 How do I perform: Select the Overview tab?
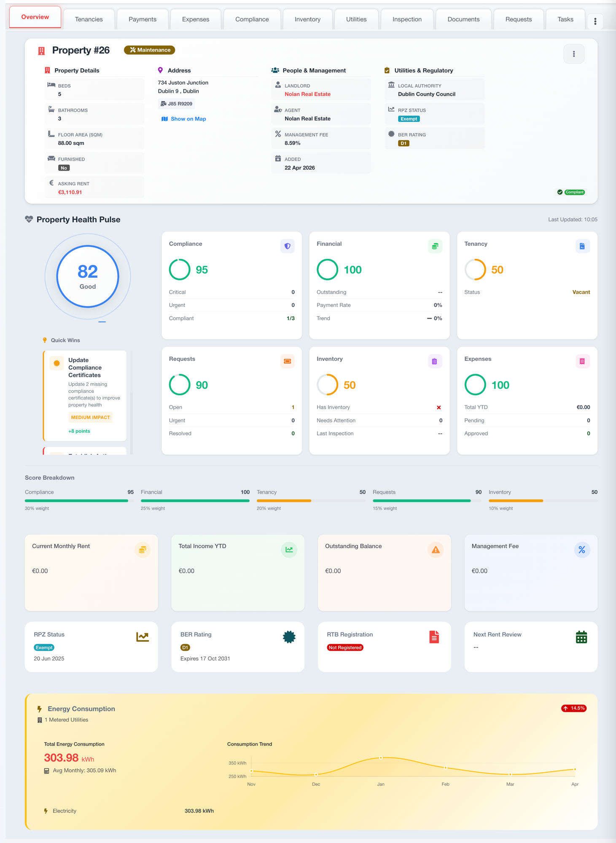[35, 17]
